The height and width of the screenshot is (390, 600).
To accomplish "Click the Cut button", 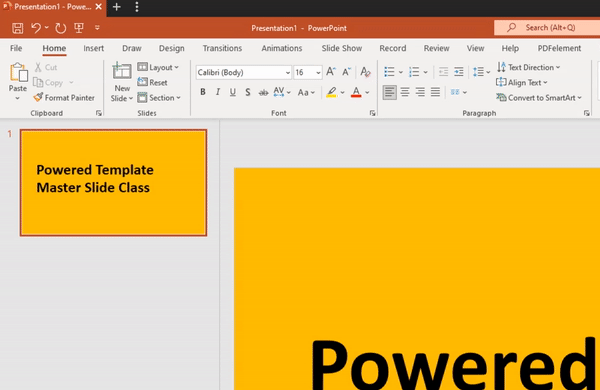I will tap(46, 67).
